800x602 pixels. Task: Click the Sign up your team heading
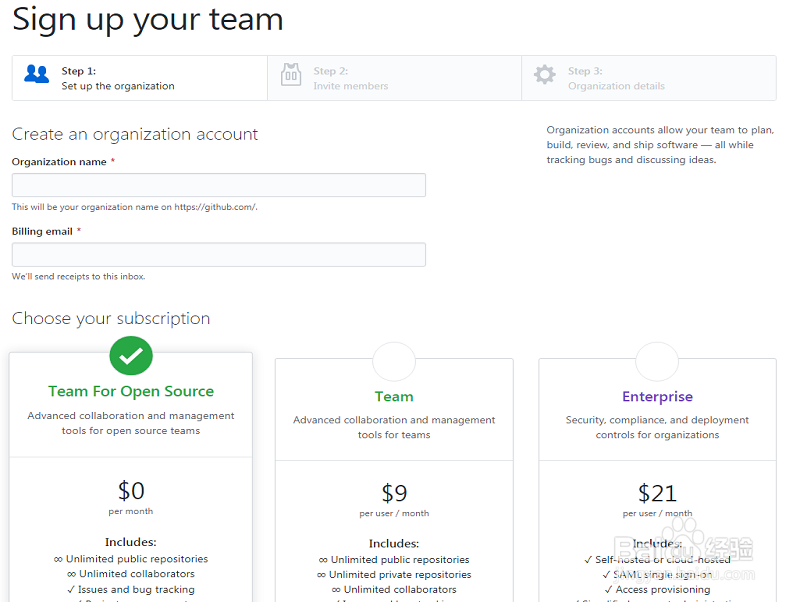tap(148, 20)
